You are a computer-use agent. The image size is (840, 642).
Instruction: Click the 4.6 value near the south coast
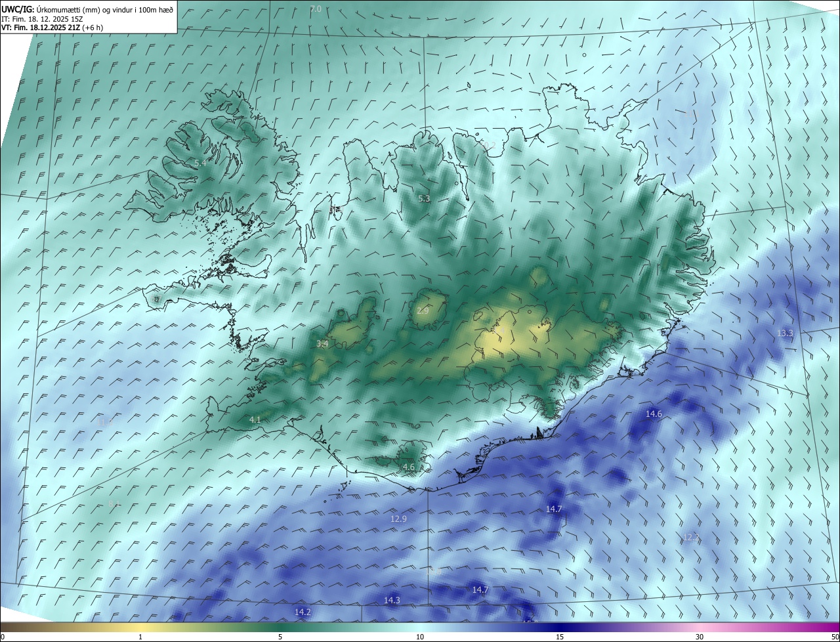coord(409,467)
